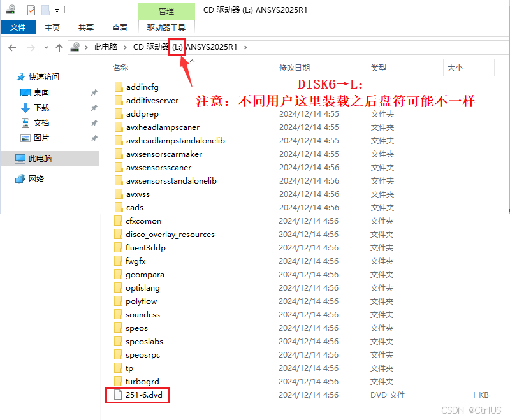Screen dimensions: 510x420
Task: Click the Back navigation arrow
Action: (x=12, y=48)
